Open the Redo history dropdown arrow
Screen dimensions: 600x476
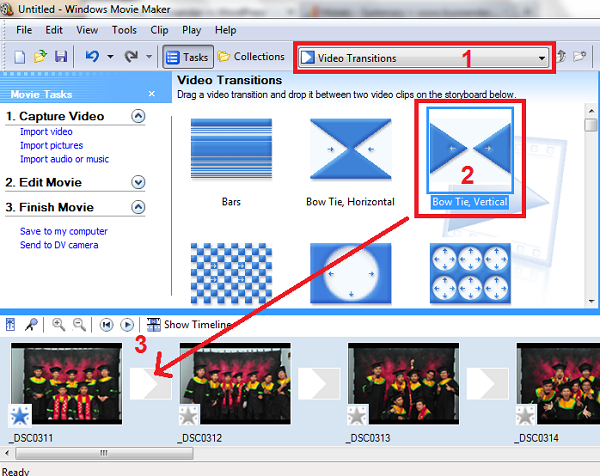tap(149, 57)
